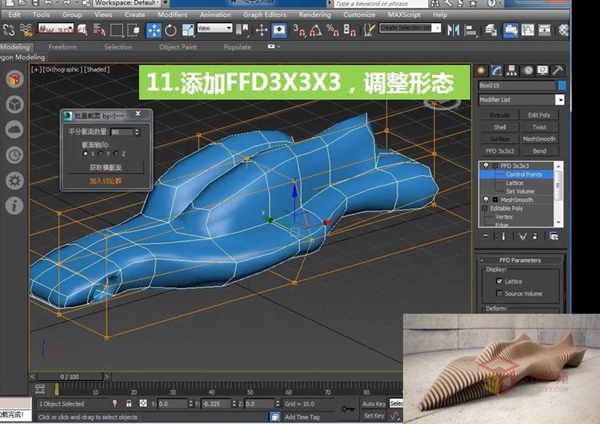This screenshot has width=600, height=424.
Task: Choose the Rectangular Selection Region tool
Action: tap(116, 30)
